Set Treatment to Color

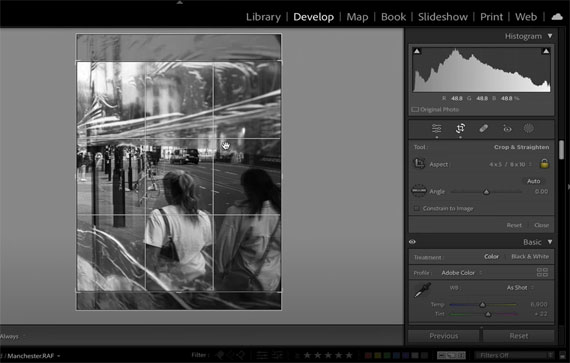491,257
